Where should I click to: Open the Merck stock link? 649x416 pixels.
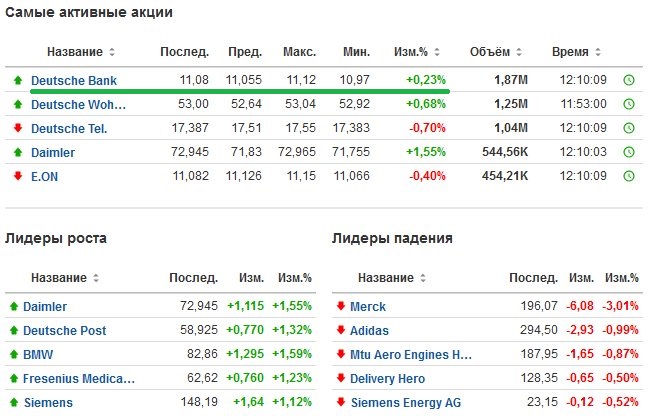click(368, 306)
